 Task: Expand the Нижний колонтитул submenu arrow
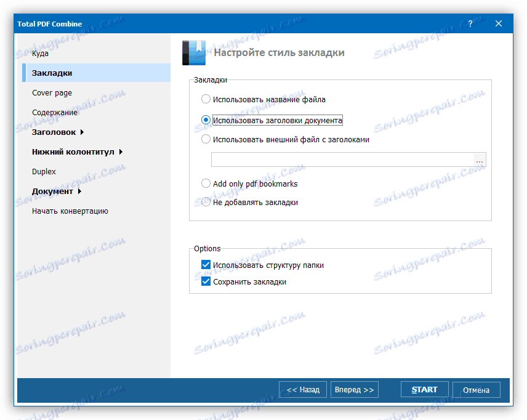(121, 152)
